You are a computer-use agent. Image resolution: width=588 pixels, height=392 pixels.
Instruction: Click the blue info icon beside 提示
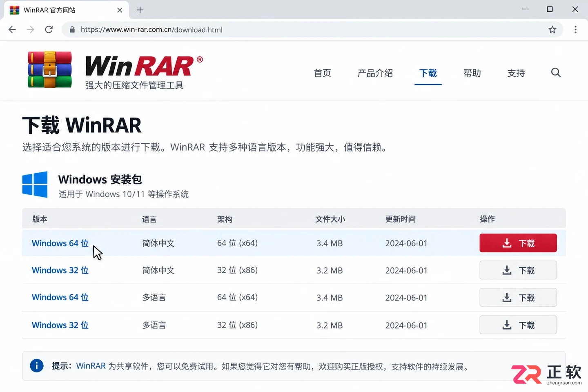[x=37, y=365]
